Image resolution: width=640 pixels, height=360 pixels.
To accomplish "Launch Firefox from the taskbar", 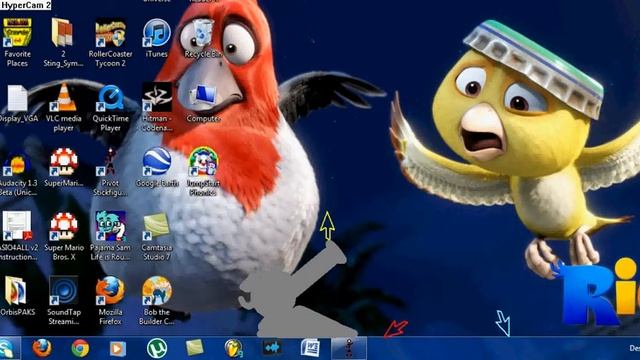I will coord(42,348).
